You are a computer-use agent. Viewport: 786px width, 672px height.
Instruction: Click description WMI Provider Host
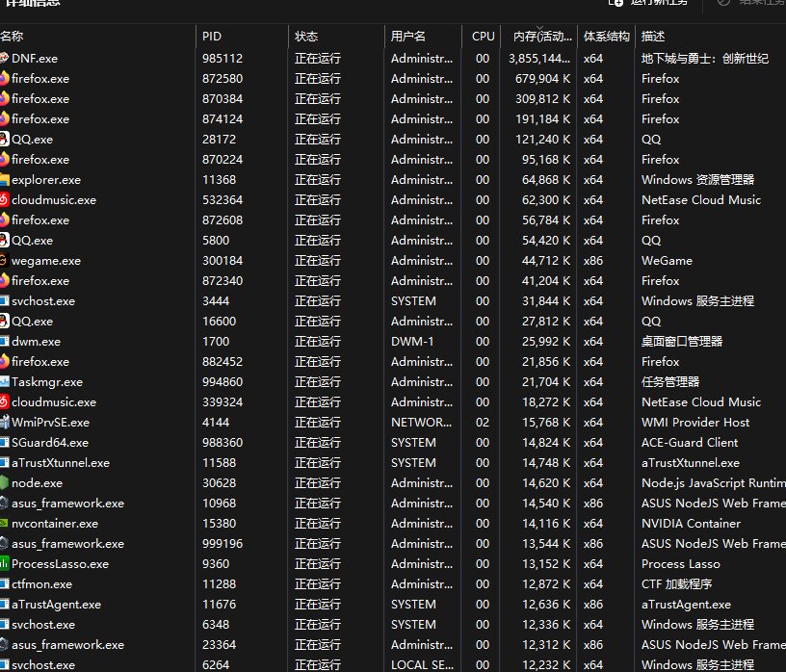[x=695, y=423]
